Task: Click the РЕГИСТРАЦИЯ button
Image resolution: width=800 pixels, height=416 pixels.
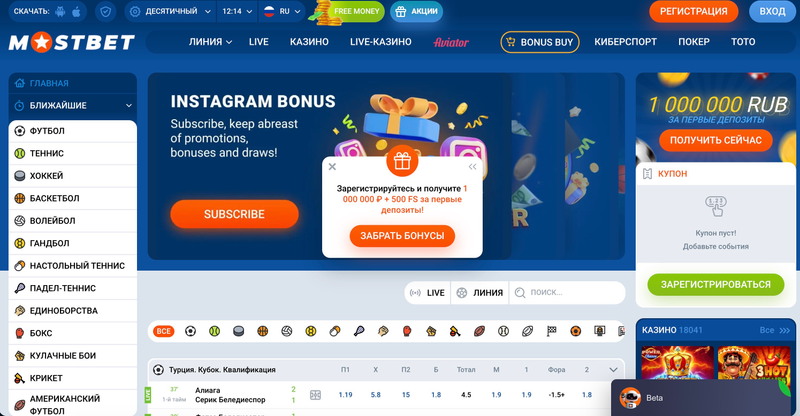Action: (x=693, y=11)
